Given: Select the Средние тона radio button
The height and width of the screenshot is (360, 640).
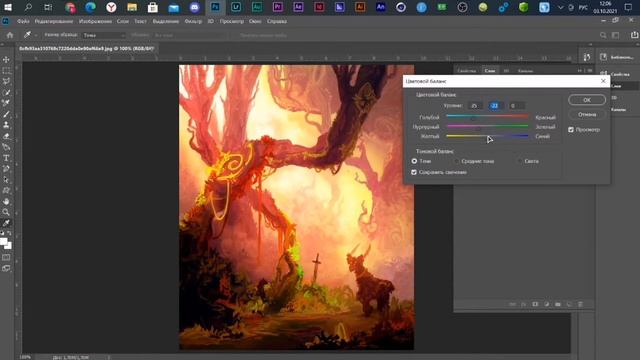Looking at the screenshot, I should click(x=457, y=161).
